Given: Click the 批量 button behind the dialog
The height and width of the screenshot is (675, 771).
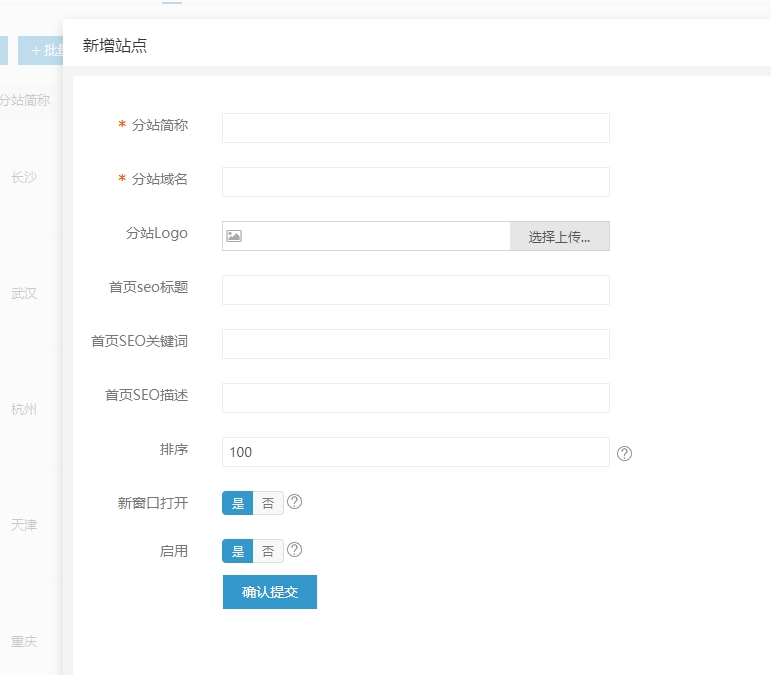Looking at the screenshot, I should coord(41,51).
